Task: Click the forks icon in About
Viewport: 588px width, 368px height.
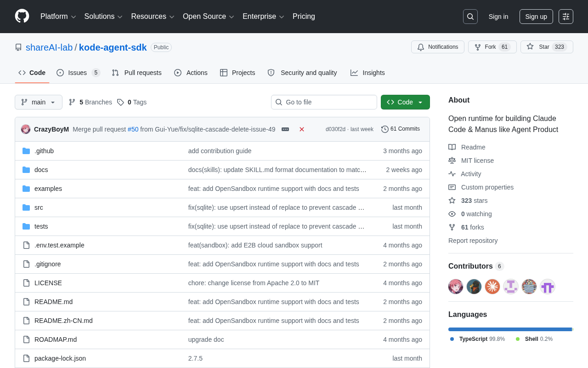Action: pos(452,227)
